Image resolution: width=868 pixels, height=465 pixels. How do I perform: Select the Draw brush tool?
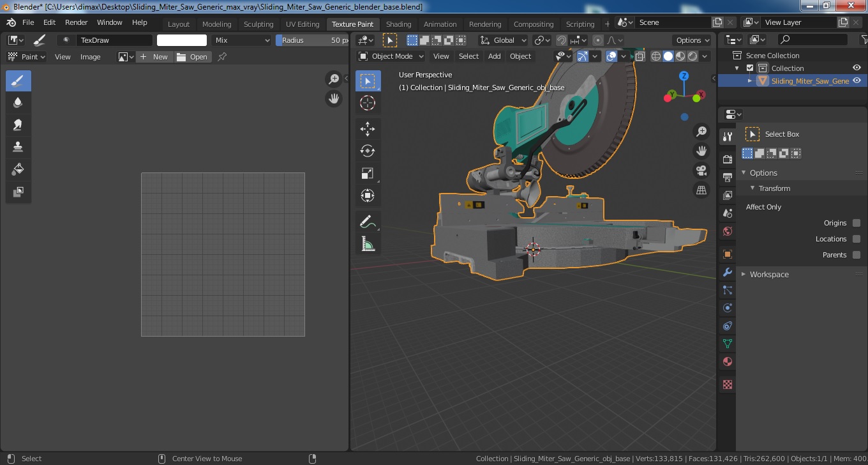point(19,81)
